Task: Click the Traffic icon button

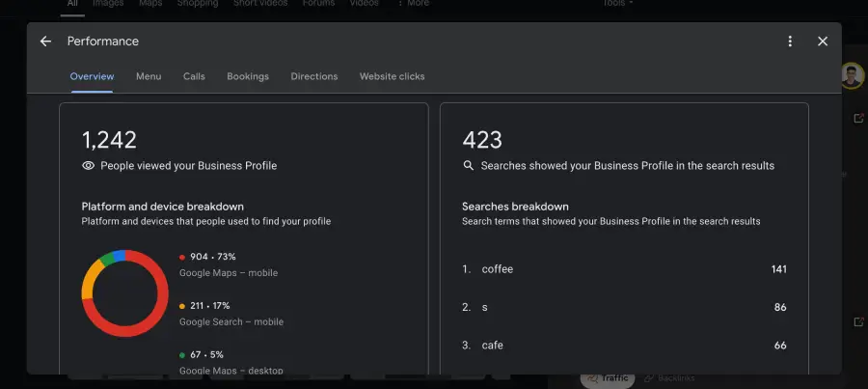Action: 608,378
